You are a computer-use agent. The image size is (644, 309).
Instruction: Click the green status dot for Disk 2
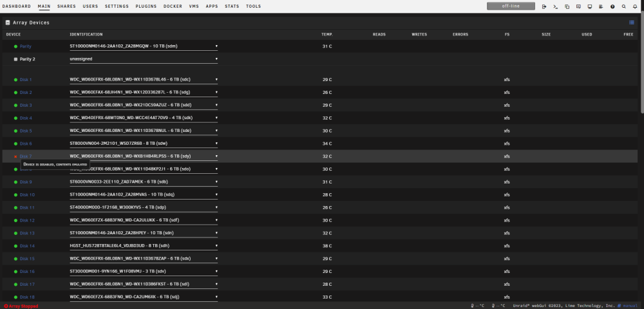[x=15, y=92]
